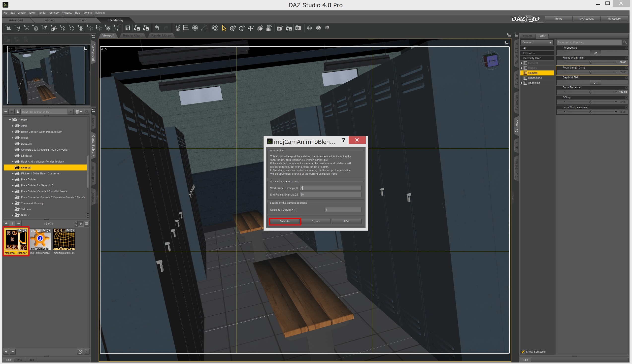Collapse the Scripts root folder
This screenshot has height=364, width=632.
click(x=10, y=120)
